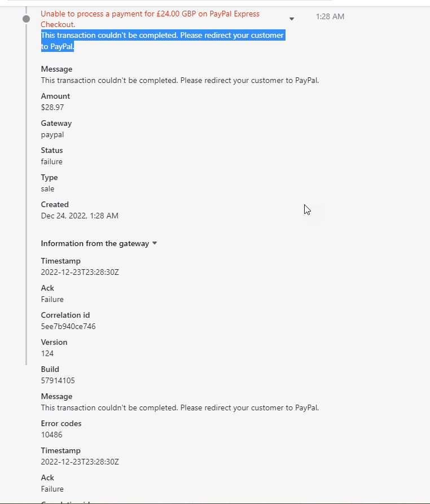Click the build number 57914105

pos(58,380)
